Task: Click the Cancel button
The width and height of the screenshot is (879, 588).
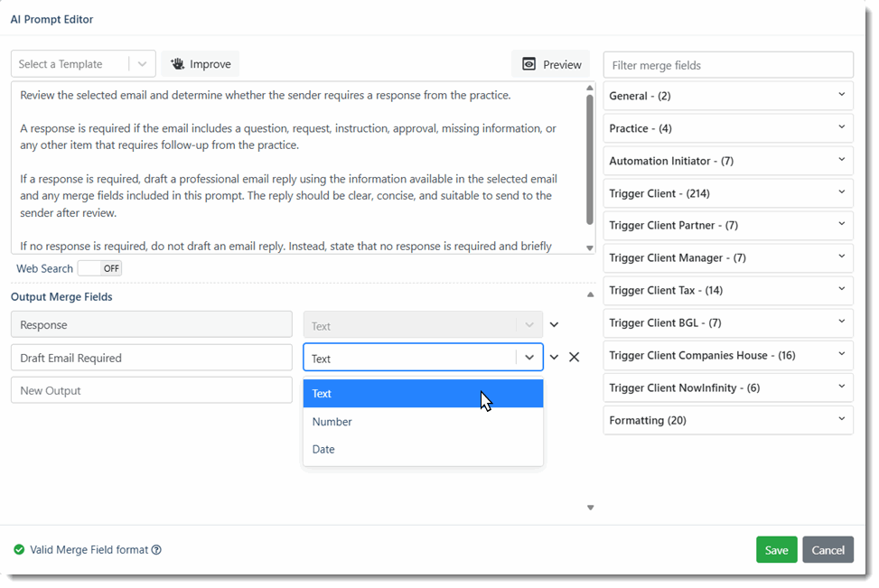Action: [828, 550]
